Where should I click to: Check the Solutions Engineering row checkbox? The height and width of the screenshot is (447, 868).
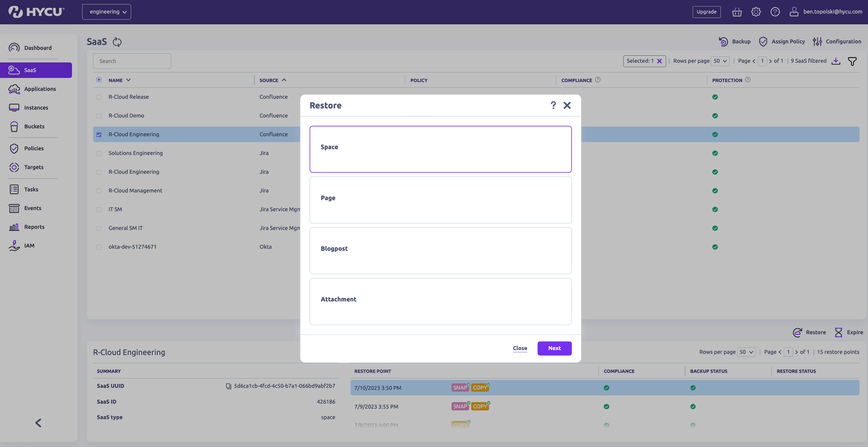[99, 153]
